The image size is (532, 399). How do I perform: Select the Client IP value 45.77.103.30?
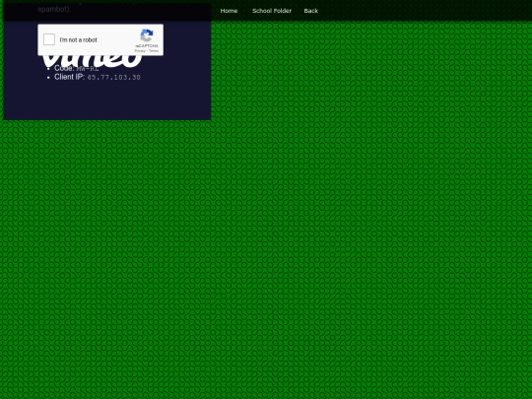pos(113,78)
